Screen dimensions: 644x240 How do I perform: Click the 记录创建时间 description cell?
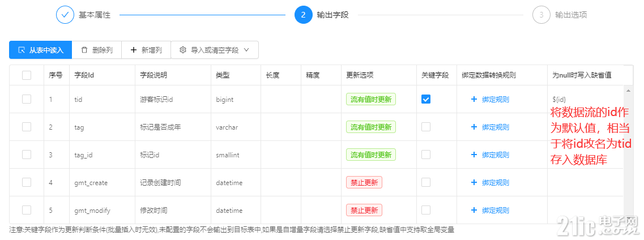[x=173, y=182]
